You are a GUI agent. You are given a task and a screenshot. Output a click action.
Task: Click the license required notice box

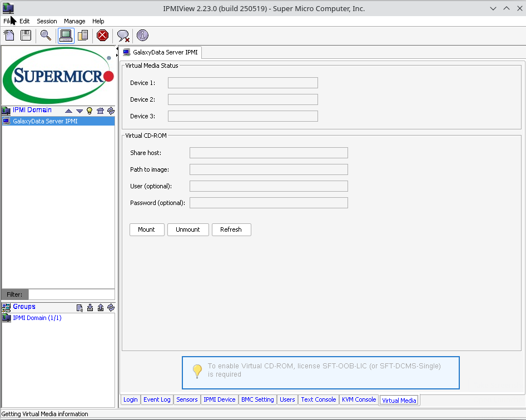click(321, 373)
